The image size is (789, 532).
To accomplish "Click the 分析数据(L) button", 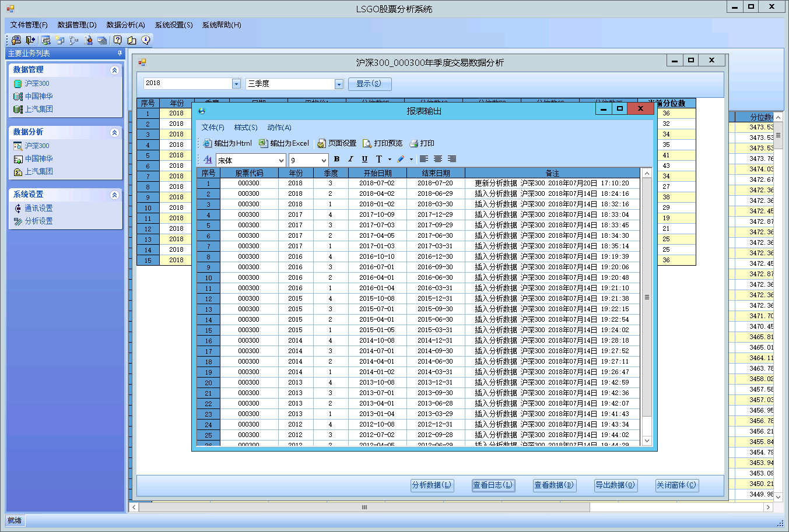I will coord(432,485).
